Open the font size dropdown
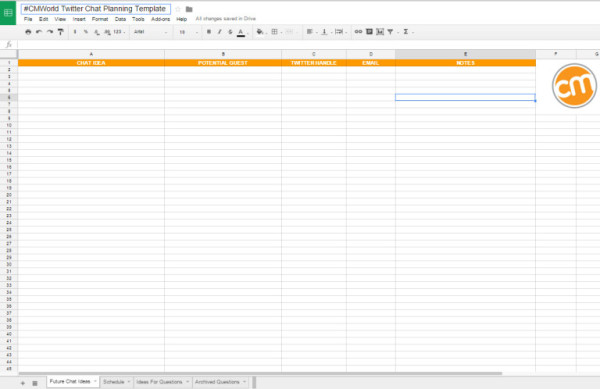This screenshot has width=600, height=389. pyautogui.click(x=188, y=32)
